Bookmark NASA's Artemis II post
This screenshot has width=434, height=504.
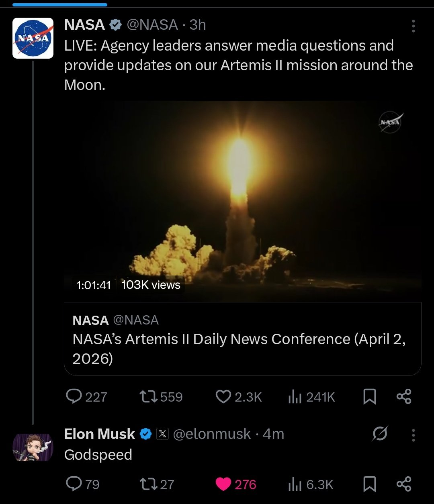pyautogui.click(x=369, y=397)
